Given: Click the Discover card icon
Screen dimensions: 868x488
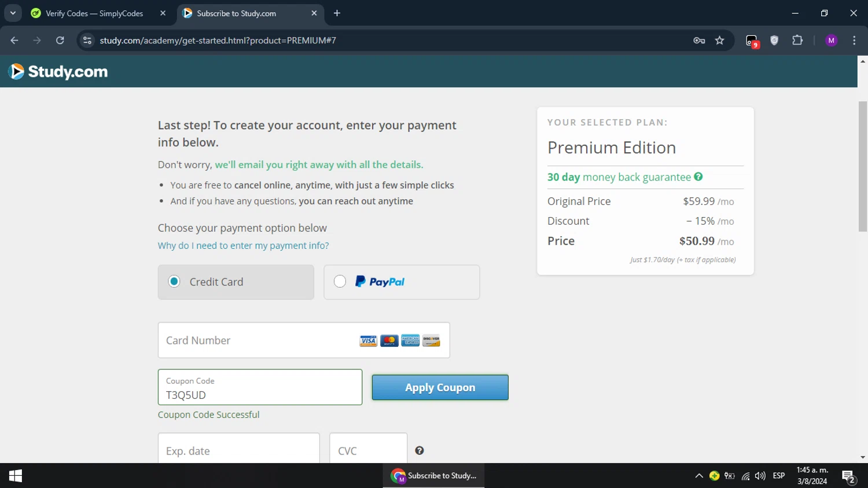Looking at the screenshot, I should 431,340.
